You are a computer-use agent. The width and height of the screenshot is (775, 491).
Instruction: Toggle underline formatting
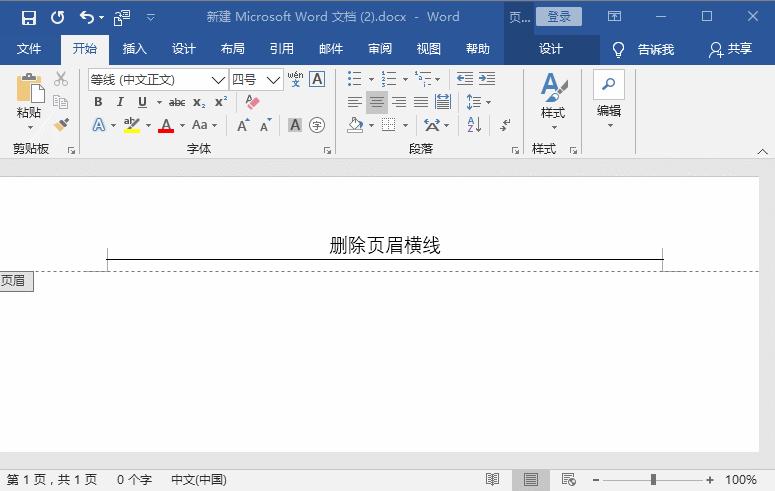(142, 102)
